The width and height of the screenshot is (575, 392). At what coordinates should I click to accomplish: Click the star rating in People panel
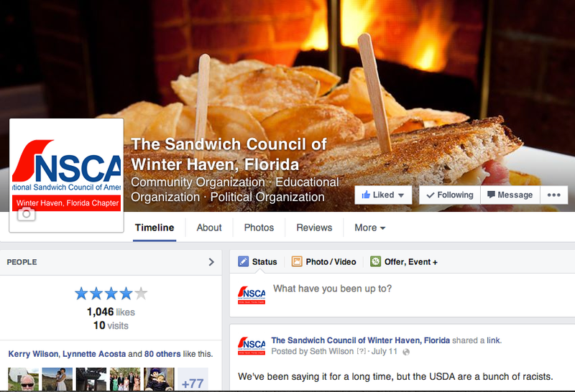pyautogui.click(x=111, y=294)
